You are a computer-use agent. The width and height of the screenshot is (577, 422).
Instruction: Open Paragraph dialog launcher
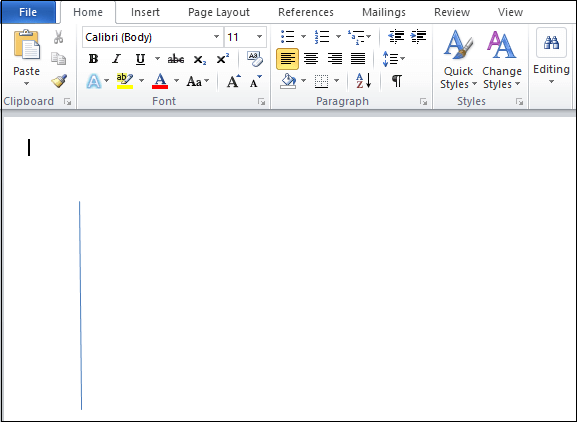tap(423, 102)
